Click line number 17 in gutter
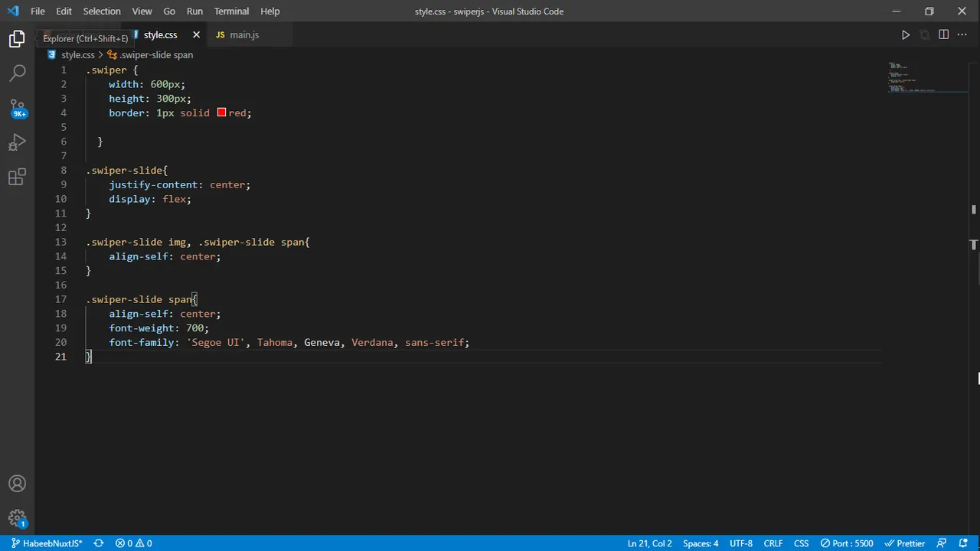Screen dimensions: 980x551 [x=60, y=299]
